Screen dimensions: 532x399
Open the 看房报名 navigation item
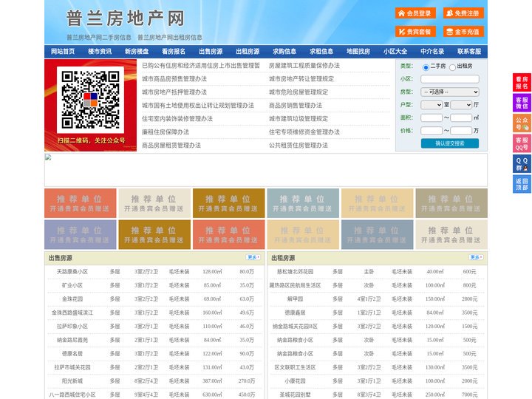click(174, 52)
